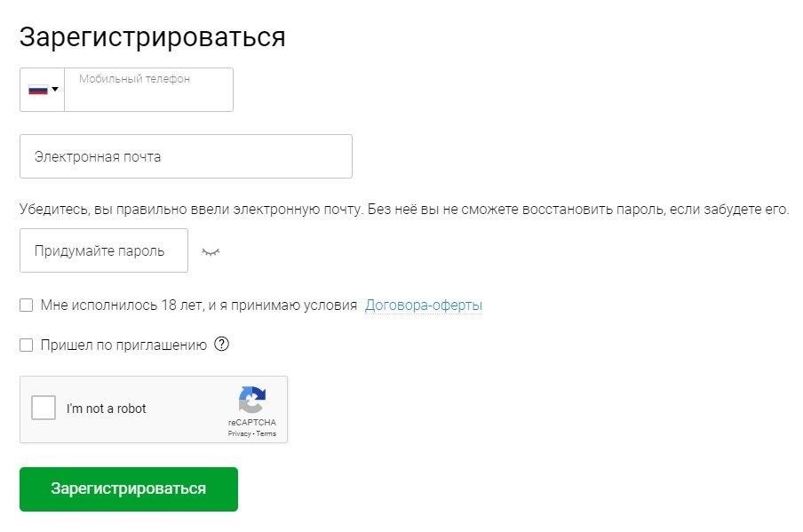Click the reCAPTCHA logo icon

click(252, 400)
